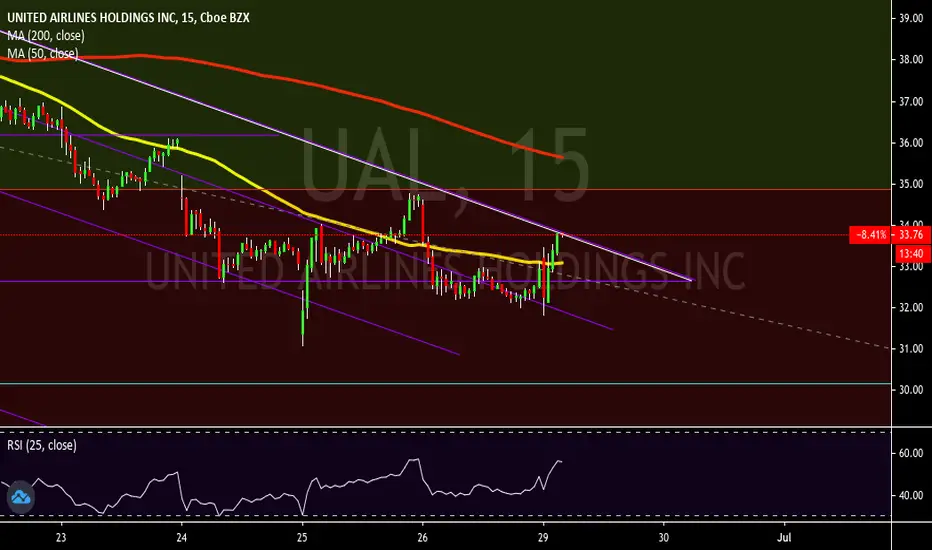The height and width of the screenshot is (550, 932).
Task: Click date 23 on the time axis
Action: tap(61, 538)
